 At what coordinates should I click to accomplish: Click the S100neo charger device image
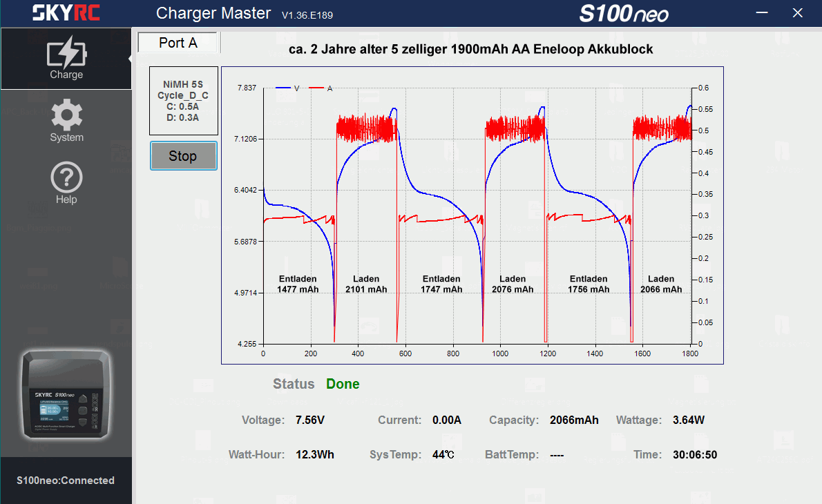[x=66, y=396]
